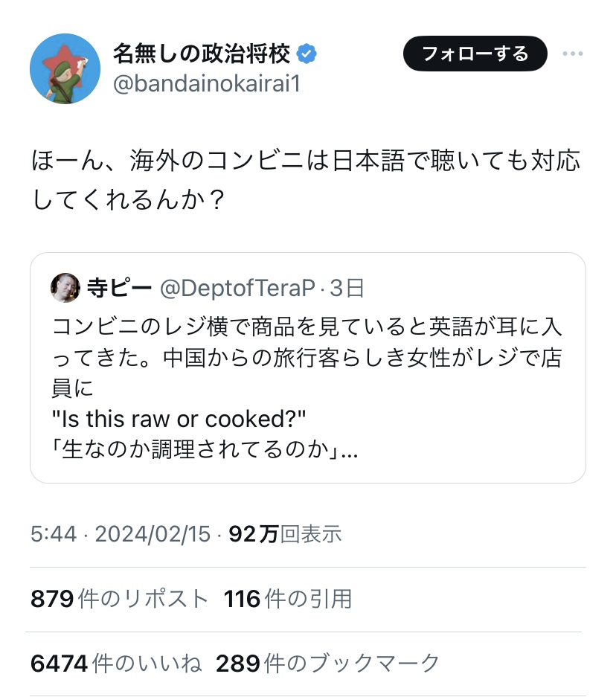Tap the 寺ピー small profile picture
Screen dimensions: 616x697
click(65, 288)
